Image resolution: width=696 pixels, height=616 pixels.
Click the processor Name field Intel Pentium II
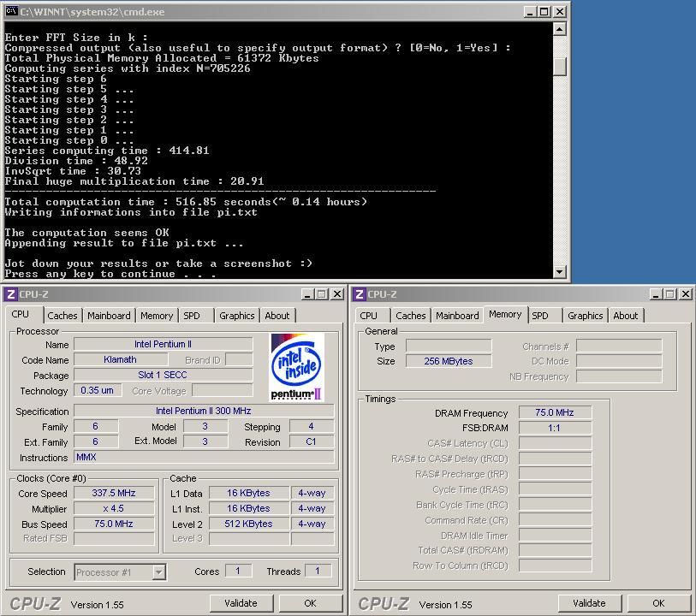click(163, 344)
